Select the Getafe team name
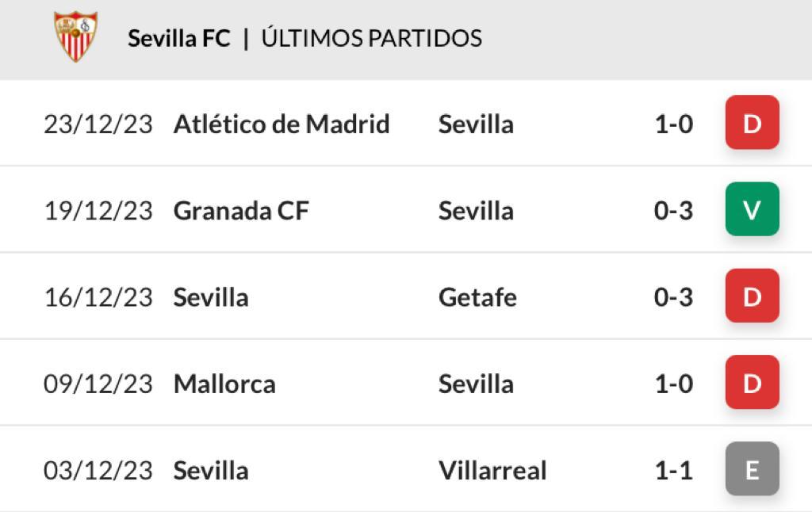Screen dimensions: 812x512 point(477,297)
